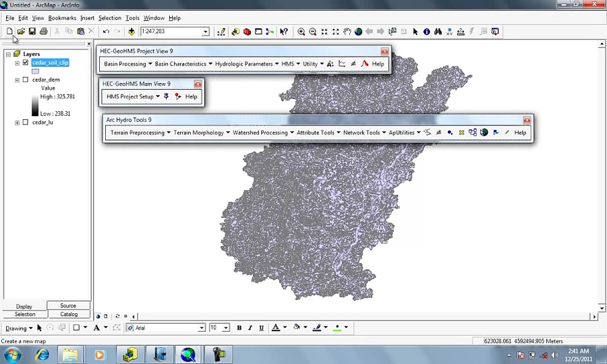Uncheck the cedar_soil_clip layer
This screenshot has width=607, height=364.
click(x=26, y=63)
